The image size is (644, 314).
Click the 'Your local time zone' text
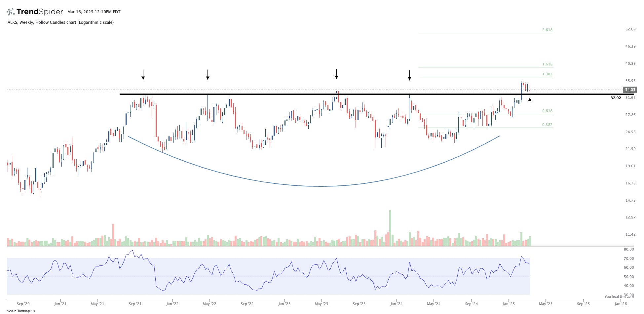[619, 296]
